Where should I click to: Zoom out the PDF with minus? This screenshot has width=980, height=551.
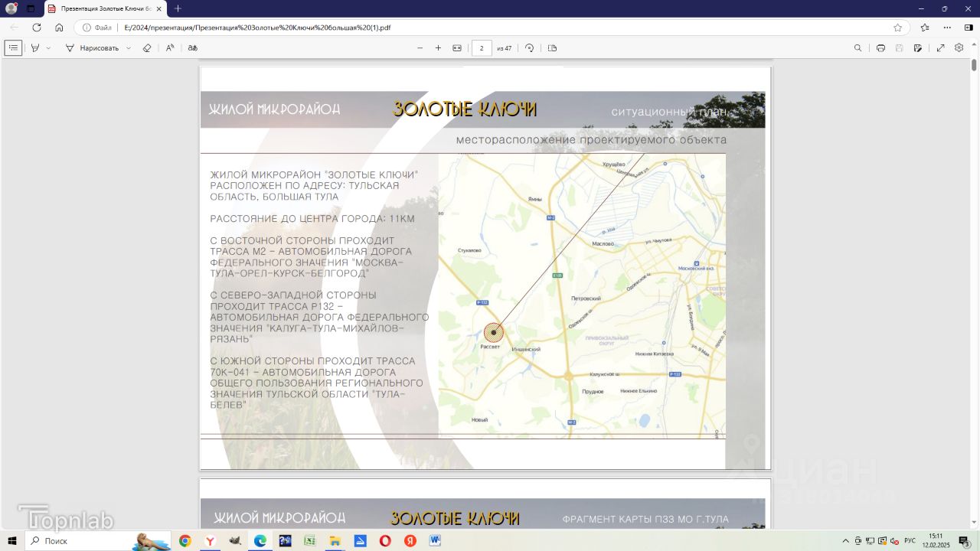(x=420, y=47)
